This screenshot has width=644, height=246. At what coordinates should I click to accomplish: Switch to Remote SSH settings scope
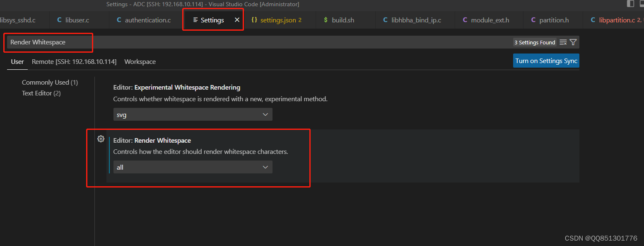pyautogui.click(x=74, y=61)
